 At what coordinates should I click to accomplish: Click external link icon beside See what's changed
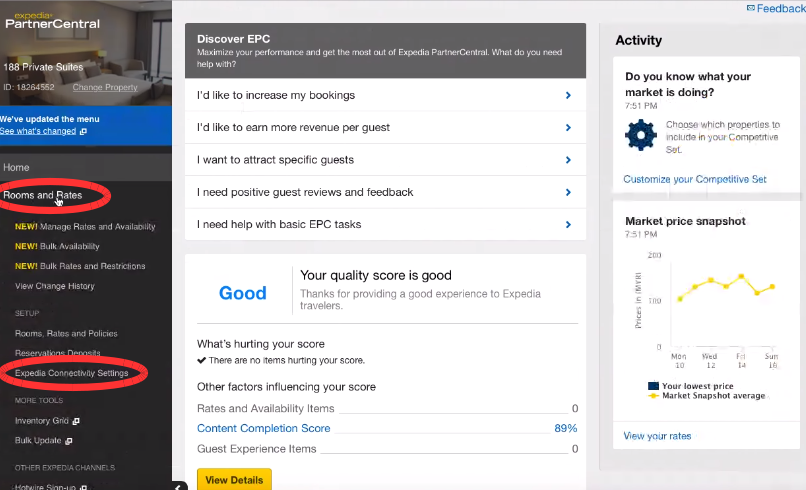[83, 132]
